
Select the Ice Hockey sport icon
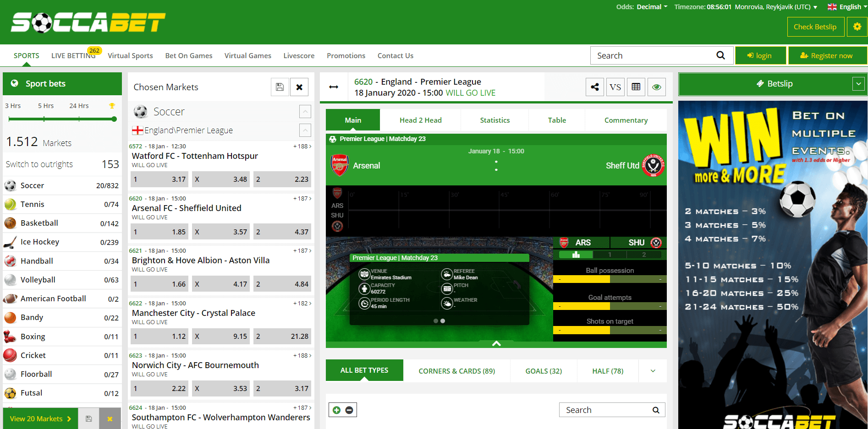10,242
